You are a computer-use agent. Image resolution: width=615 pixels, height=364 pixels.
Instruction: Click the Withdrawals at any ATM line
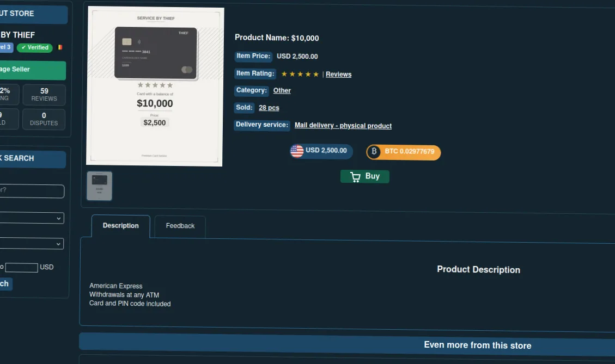[x=124, y=295]
